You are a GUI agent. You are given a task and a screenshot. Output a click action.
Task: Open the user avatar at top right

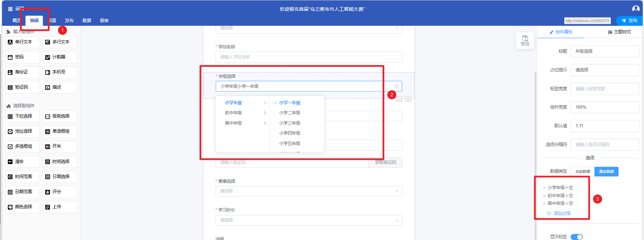point(636,9)
